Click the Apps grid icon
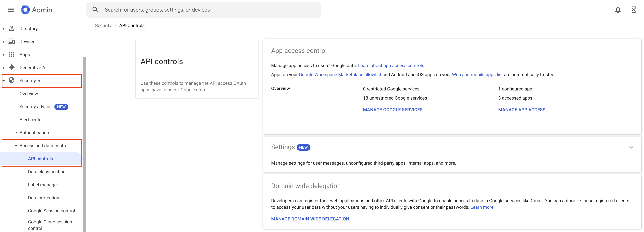 point(12,55)
